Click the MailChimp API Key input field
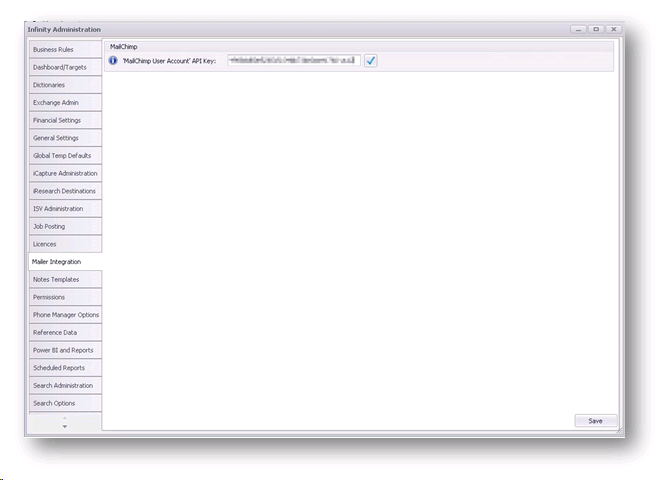The width and height of the screenshot is (664, 480). coord(293,61)
